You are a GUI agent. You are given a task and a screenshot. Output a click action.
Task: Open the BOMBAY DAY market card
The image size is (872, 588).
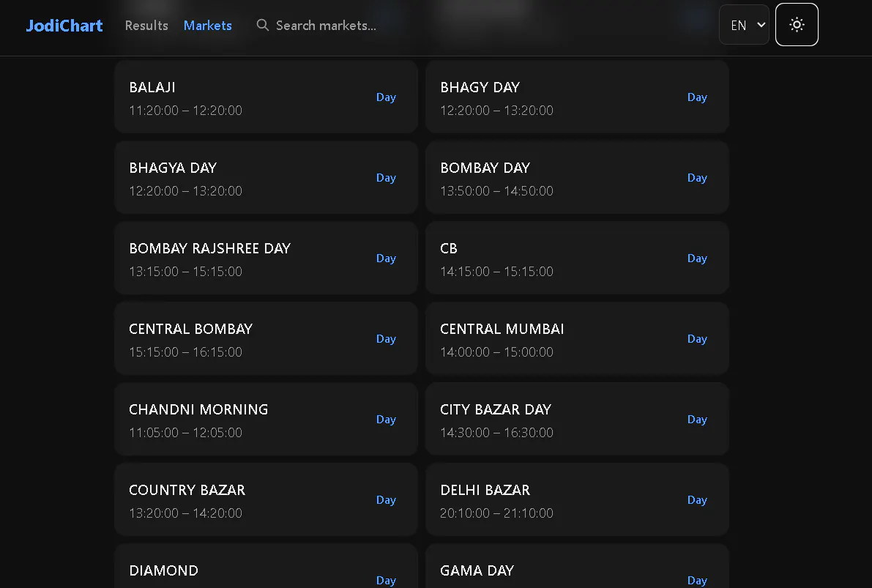577,177
